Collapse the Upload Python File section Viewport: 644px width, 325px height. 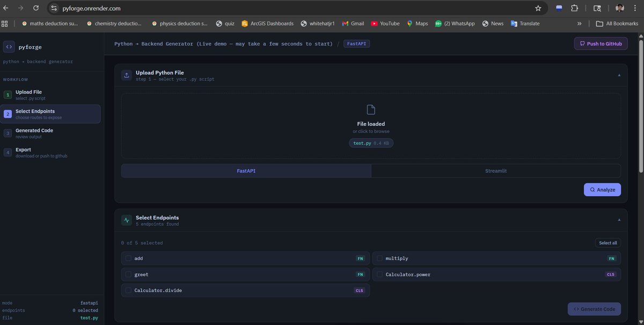[619, 75]
